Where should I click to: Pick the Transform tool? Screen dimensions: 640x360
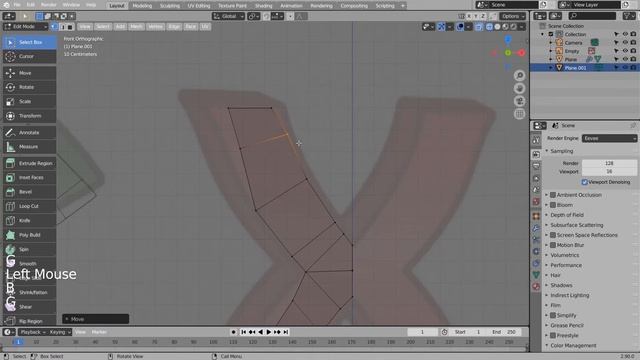29,116
